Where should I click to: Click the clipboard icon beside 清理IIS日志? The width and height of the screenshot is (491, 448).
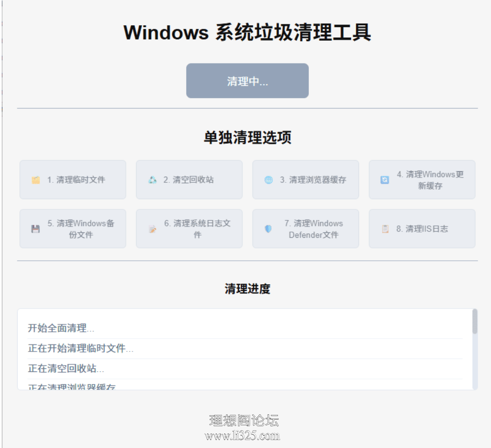click(386, 229)
